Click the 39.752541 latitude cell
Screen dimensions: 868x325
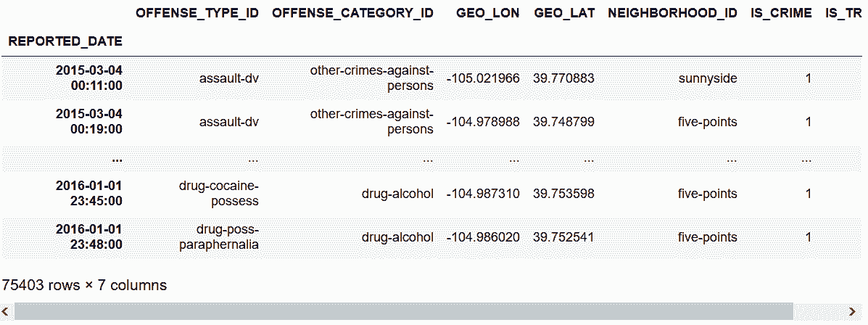tap(563, 237)
